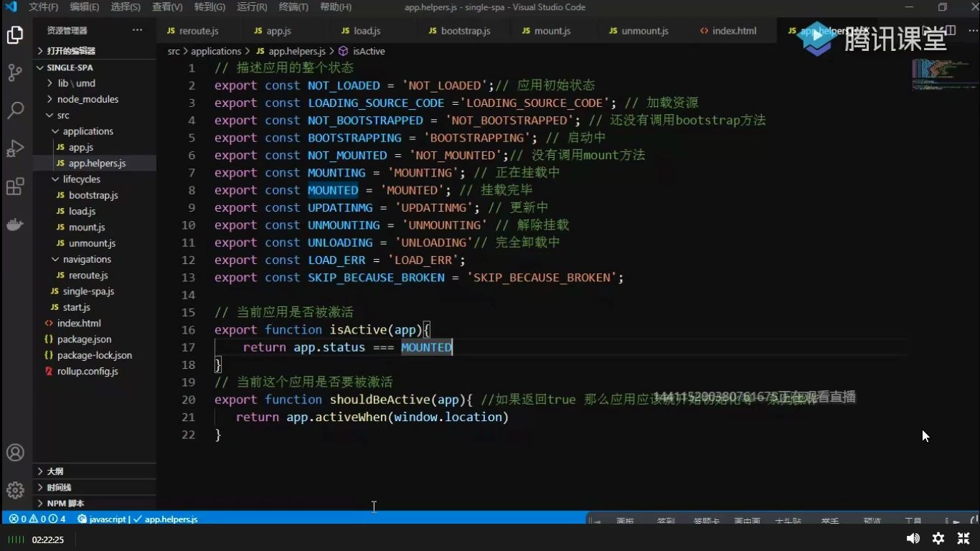Toggle 画中画 picture-in-picture mode

pyautogui.click(x=749, y=520)
